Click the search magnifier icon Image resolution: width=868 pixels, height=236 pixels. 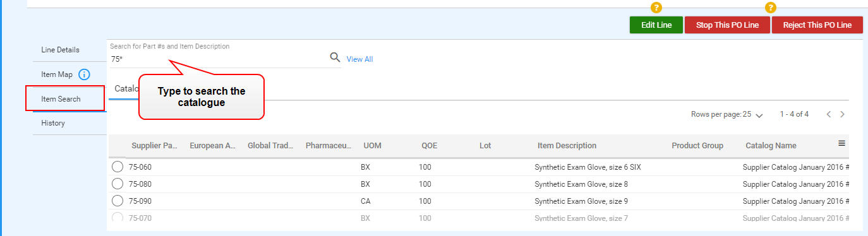(x=335, y=58)
